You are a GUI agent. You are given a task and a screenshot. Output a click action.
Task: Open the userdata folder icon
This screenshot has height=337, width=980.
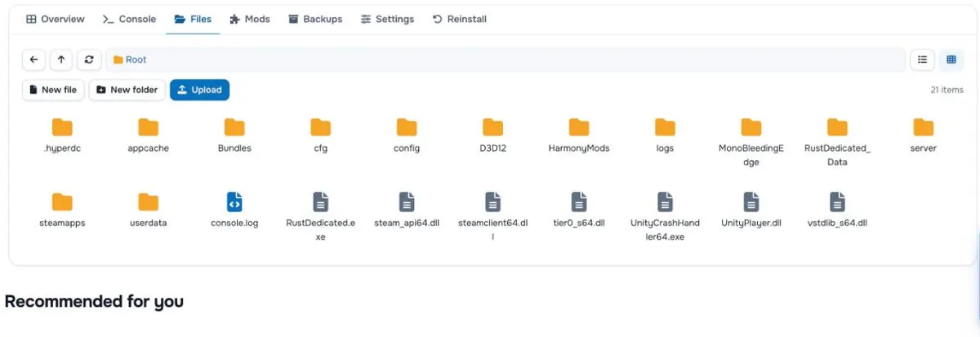(148, 202)
